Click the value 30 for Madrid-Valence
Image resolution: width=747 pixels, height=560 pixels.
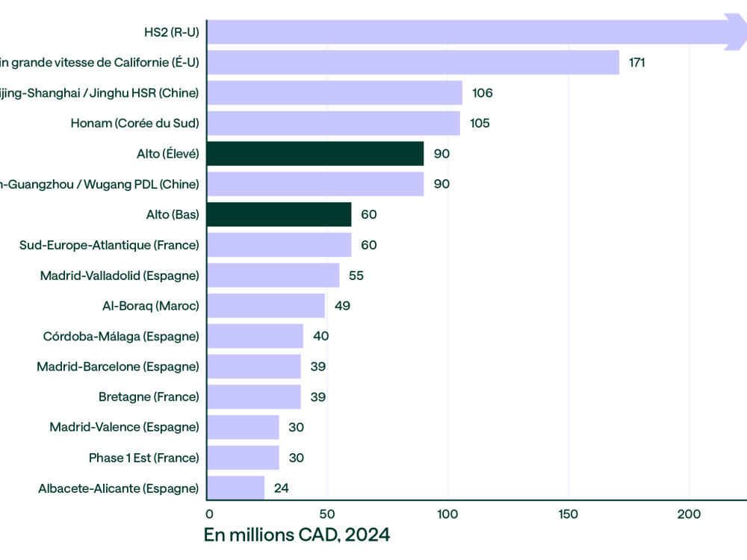[x=297, y=427]
